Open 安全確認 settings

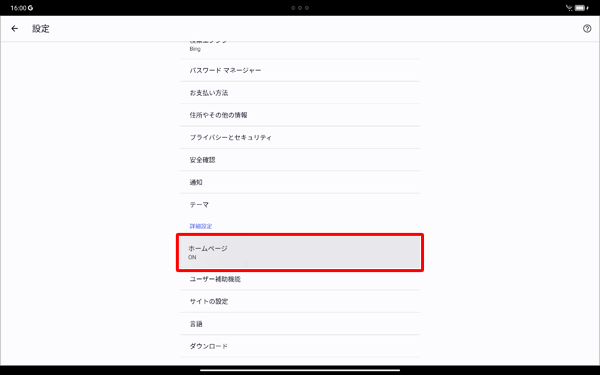[x=300, y=160]
